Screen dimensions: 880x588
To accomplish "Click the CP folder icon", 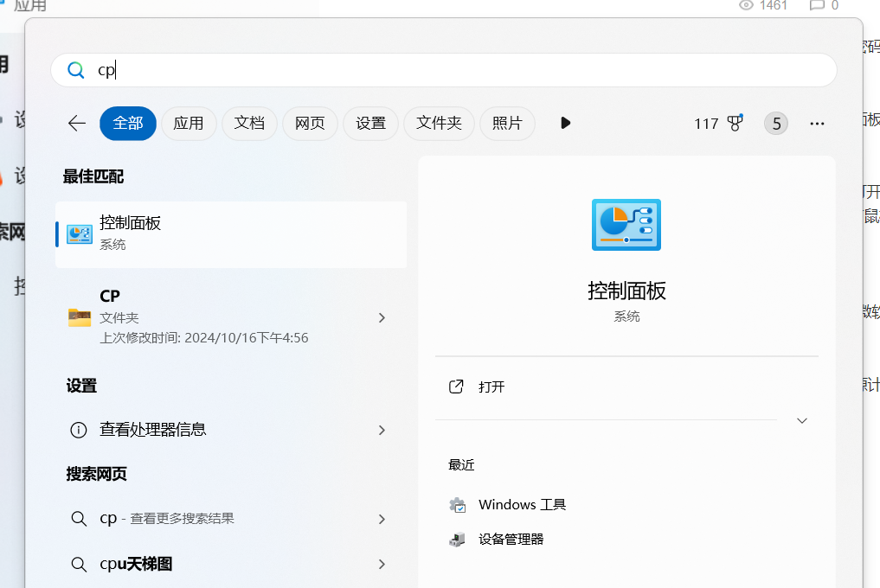I will pyautogui.click(x=79, y=317).
